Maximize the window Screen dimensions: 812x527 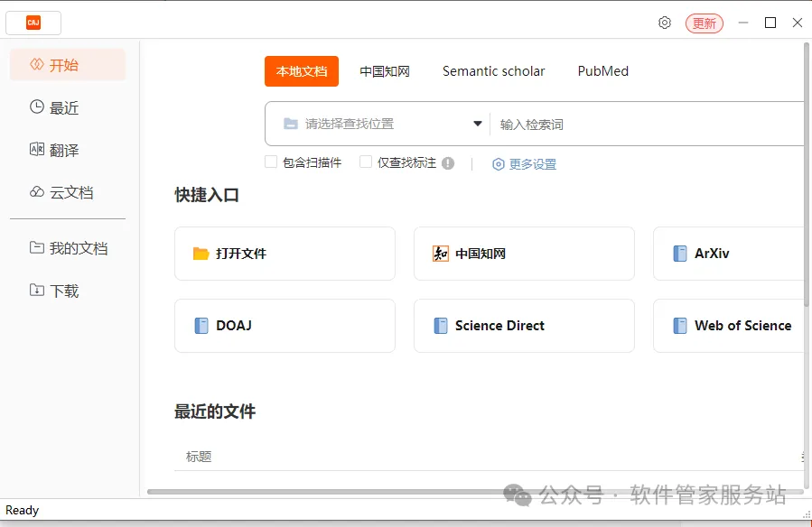770,23
